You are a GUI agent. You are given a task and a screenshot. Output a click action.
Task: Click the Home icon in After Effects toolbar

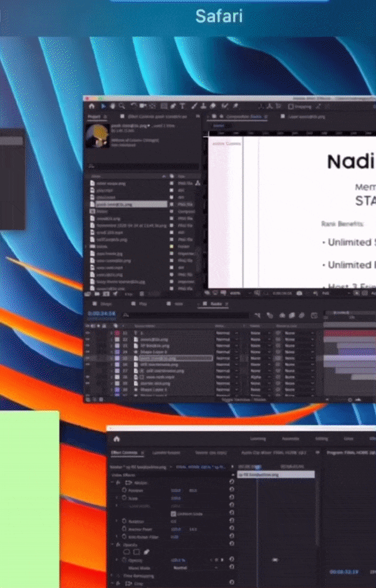tap(91, 106)
